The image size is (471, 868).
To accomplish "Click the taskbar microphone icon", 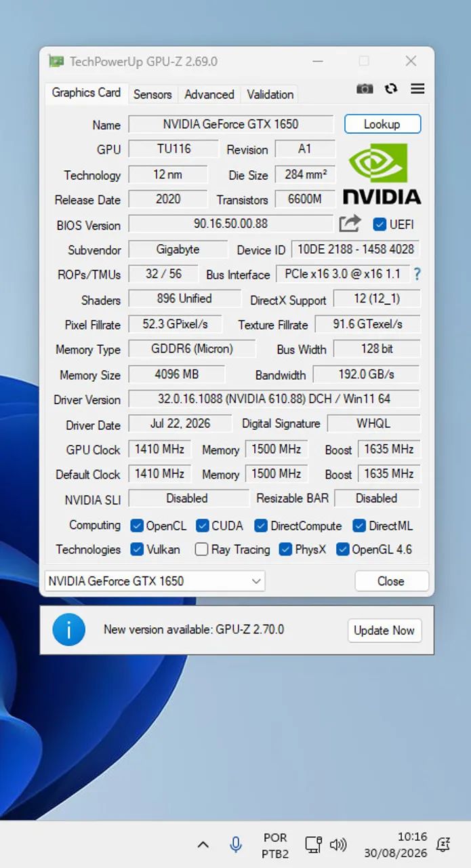I will pyautogui.click(x=236, y=845).
